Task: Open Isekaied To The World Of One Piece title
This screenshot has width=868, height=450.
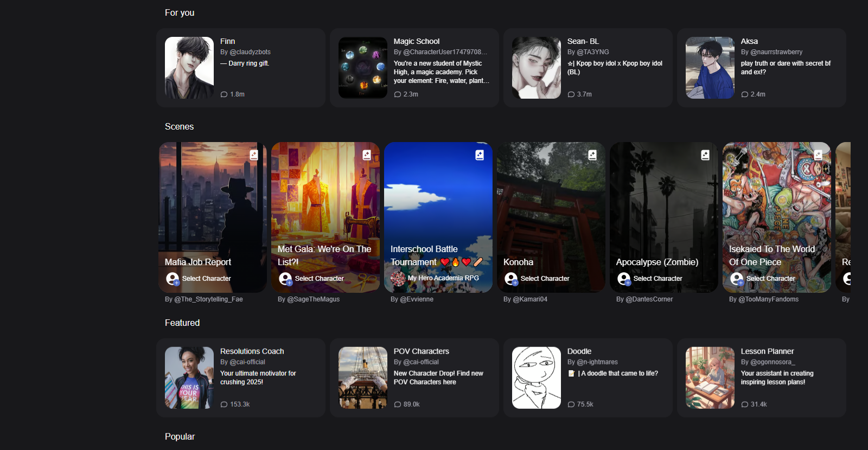Action: coord(772,255)
